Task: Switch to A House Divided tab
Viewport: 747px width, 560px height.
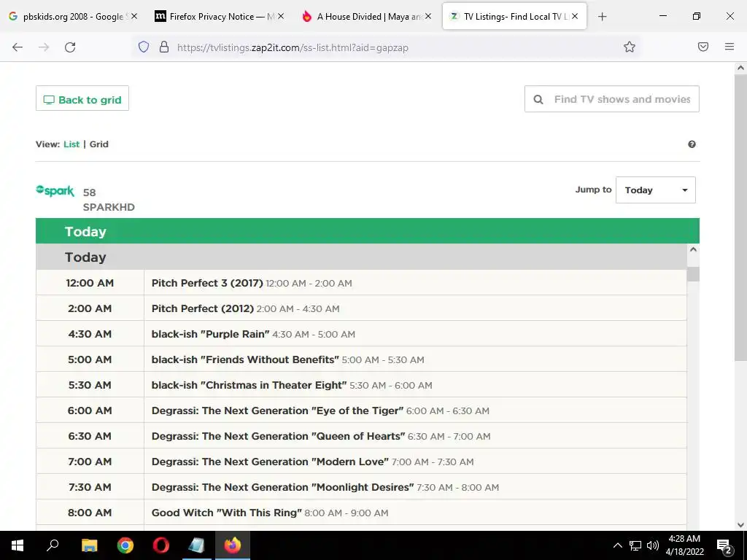Action: (x=365, y=16)
